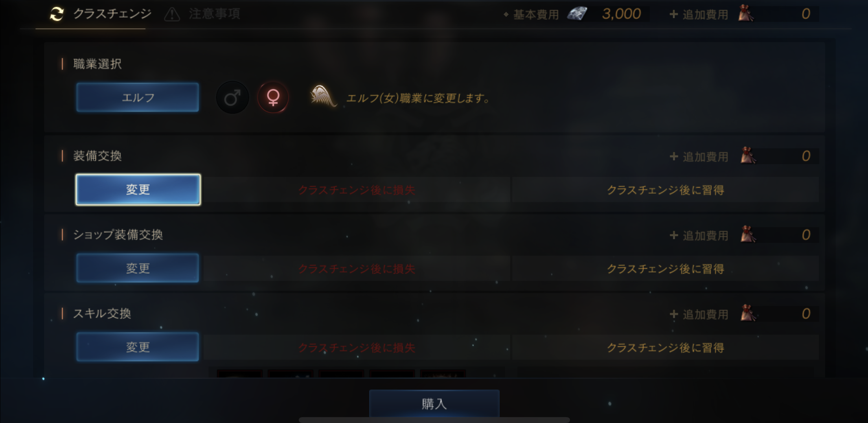The width and height of the screenshot is (868, 423).
Task: Click the class change refresh arrows icon
Action: click(57, 14)
